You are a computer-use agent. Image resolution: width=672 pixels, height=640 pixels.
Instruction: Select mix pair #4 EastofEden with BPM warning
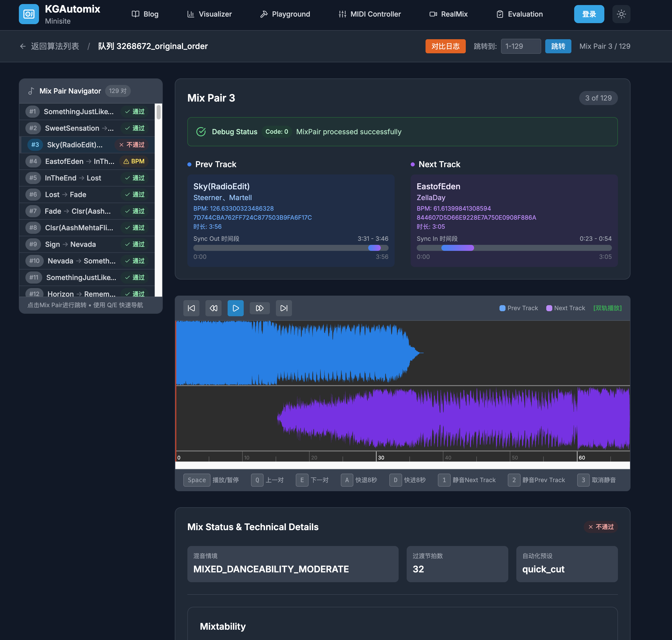[87, 161]
